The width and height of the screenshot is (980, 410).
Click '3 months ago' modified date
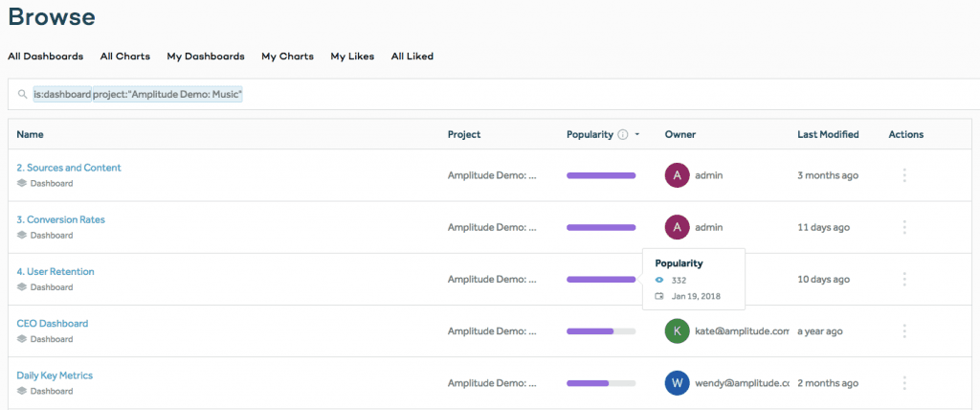828,175
